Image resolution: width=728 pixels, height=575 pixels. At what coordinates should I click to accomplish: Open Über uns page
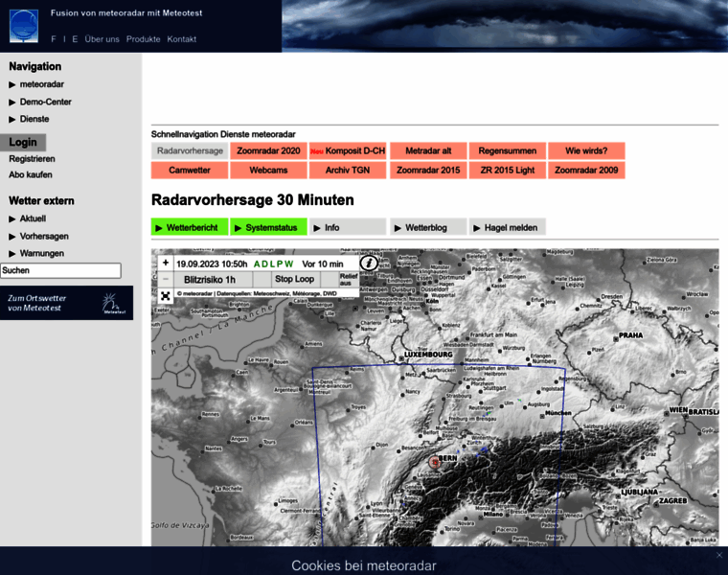click(x=102, y=39)
